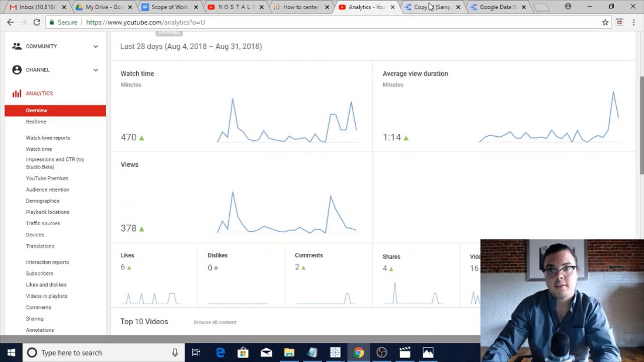Image resolution: width=644 pixels, height=362 pixels.
Task: Switch to the My Drive tab
Action: point(104,7)
